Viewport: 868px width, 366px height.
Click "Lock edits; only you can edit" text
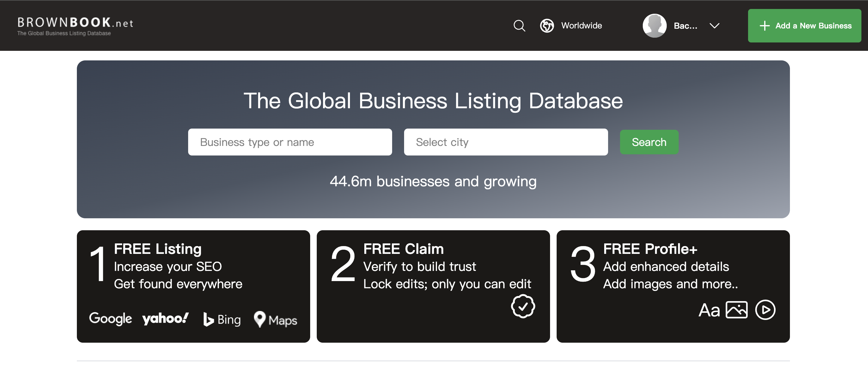point(447,284)
